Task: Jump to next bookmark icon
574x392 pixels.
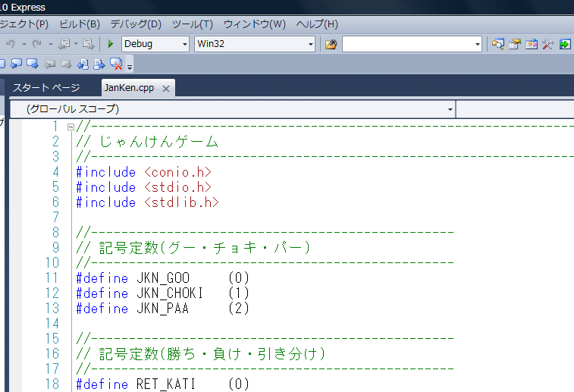Action: [x=33, y=64]
